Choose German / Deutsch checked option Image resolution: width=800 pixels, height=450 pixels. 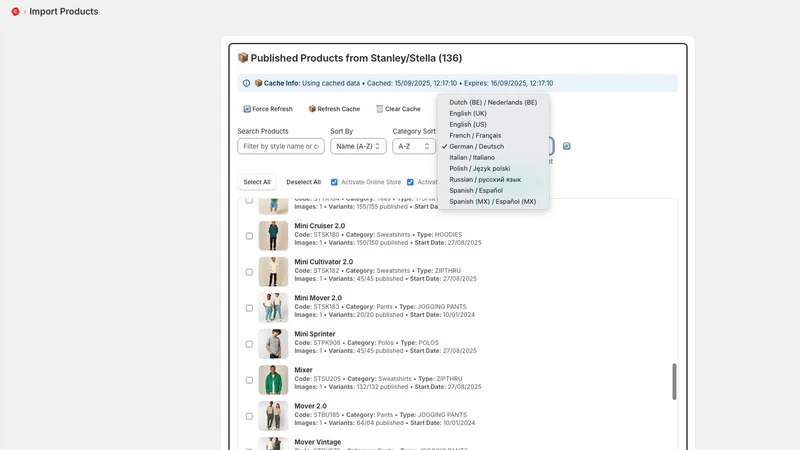493,146
